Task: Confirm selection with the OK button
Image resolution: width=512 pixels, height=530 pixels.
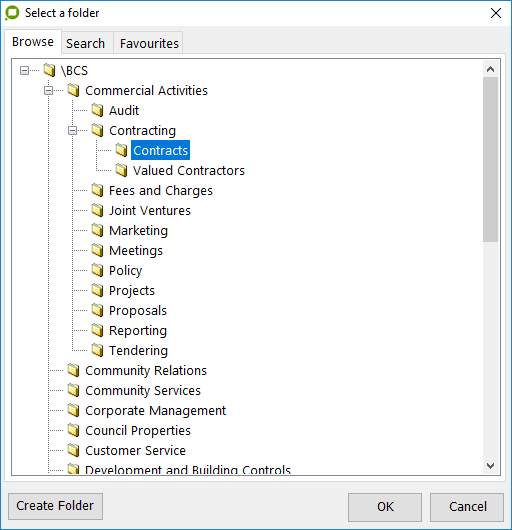Action: (385, 507)
